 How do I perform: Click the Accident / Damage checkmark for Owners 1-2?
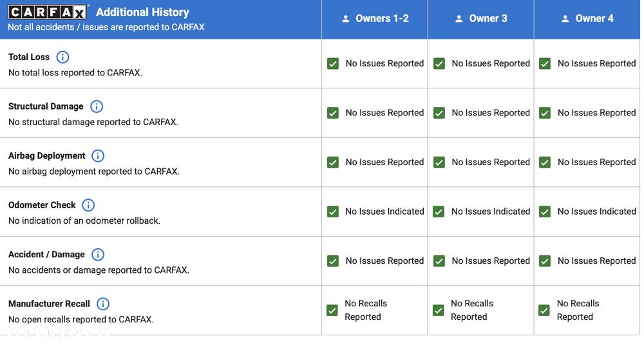point(333,261)
